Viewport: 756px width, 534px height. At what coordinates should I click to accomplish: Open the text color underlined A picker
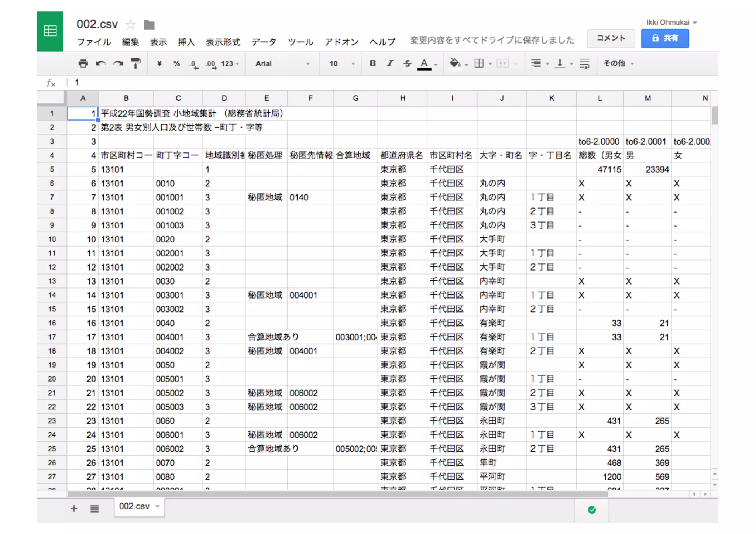pos(425,63)
